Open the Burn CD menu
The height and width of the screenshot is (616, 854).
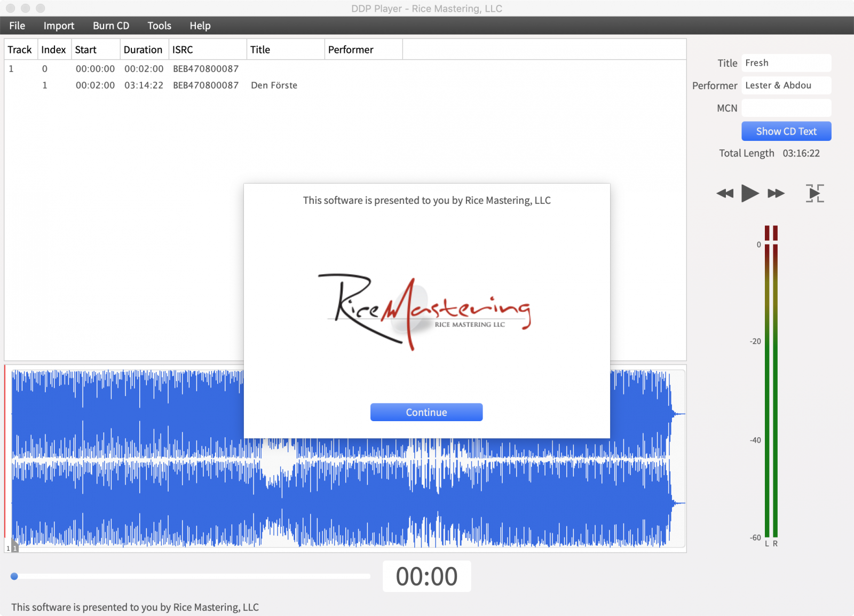click(111, 26)
